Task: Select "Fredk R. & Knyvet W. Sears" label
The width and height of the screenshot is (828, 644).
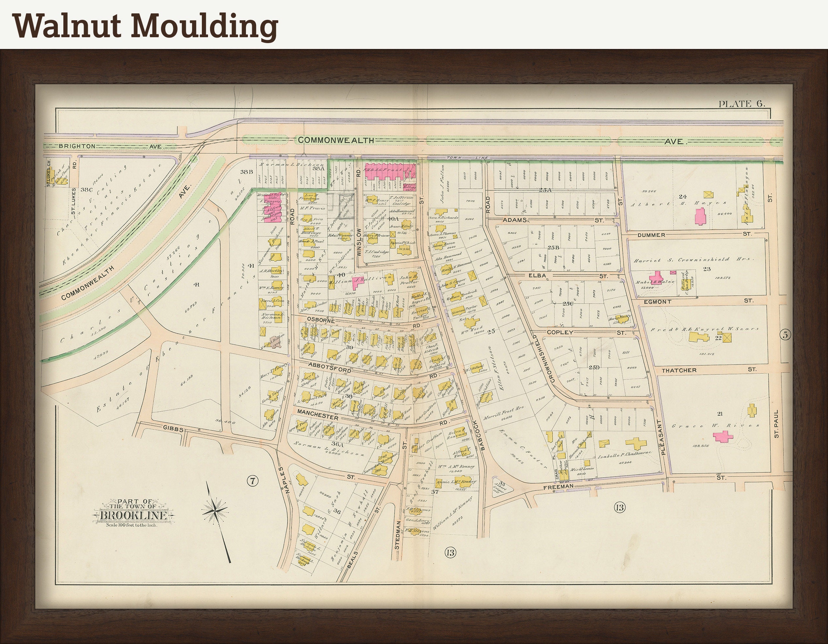Action: [706, 329]
